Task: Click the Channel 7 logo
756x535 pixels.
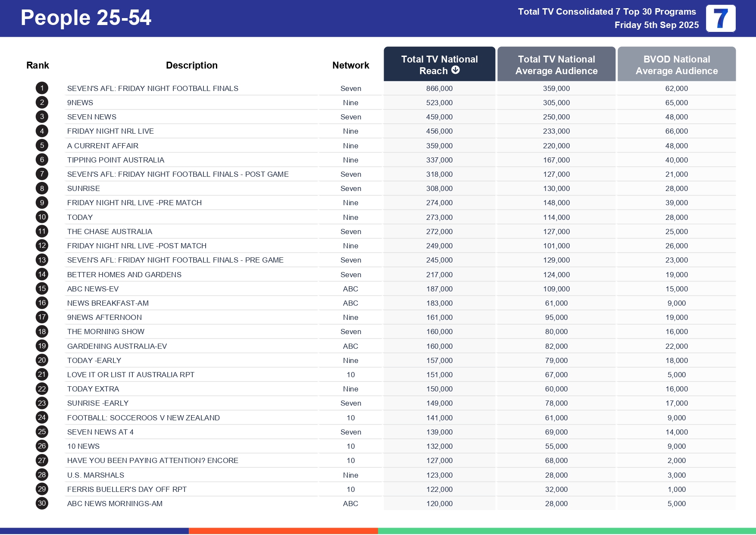Action: (x=720, y=18)
